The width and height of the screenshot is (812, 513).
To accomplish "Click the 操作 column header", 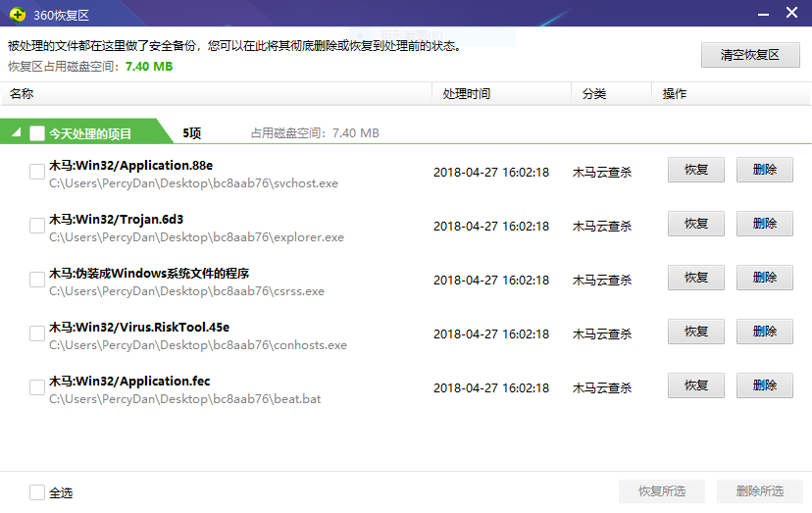I will (732, 94).
